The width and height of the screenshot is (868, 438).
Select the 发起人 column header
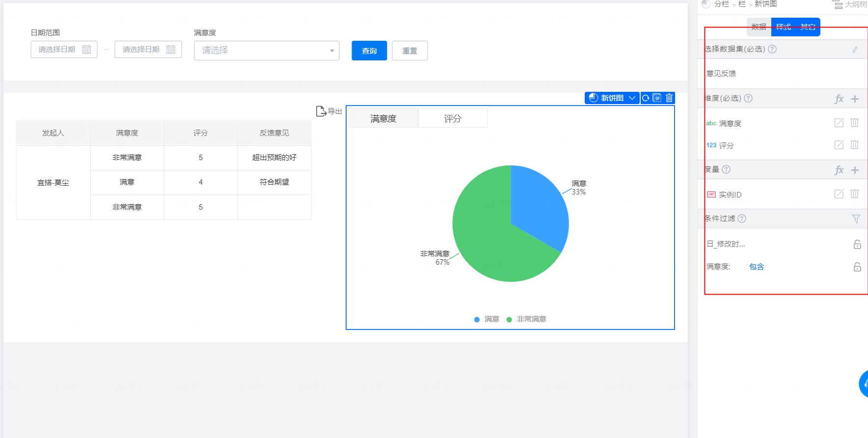click(53, 133)
